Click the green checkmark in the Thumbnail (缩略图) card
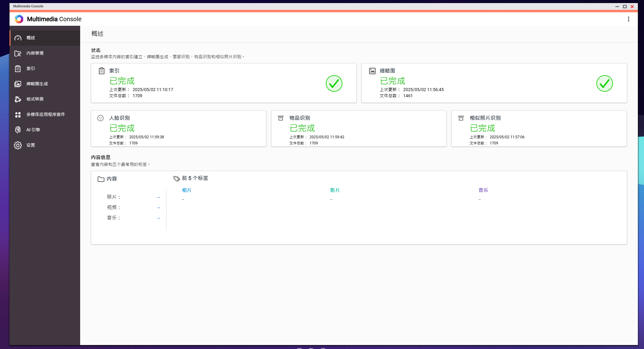The height and width of the screenshot is (349, 644). pyautogui.click(x=604, y=83)
